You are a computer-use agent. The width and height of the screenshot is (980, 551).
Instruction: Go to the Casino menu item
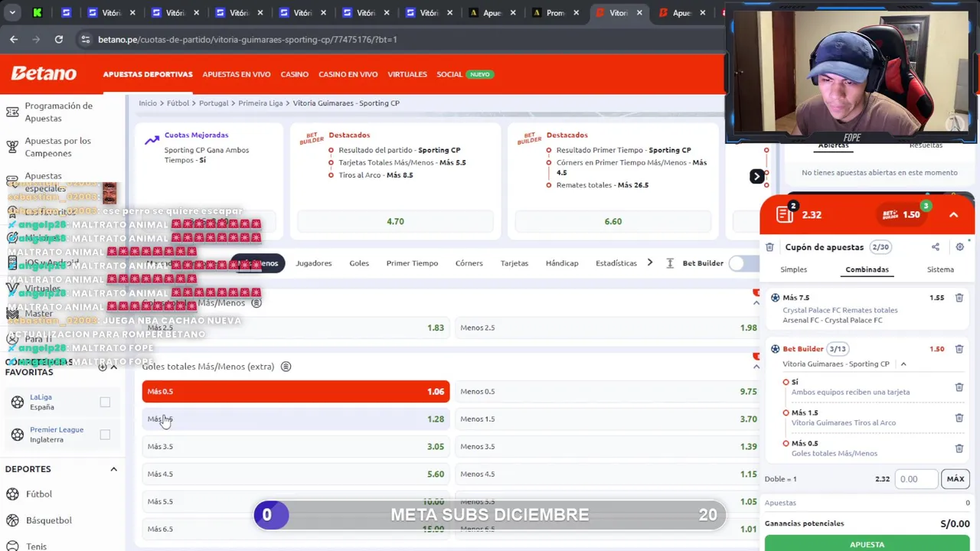[294, 74]
